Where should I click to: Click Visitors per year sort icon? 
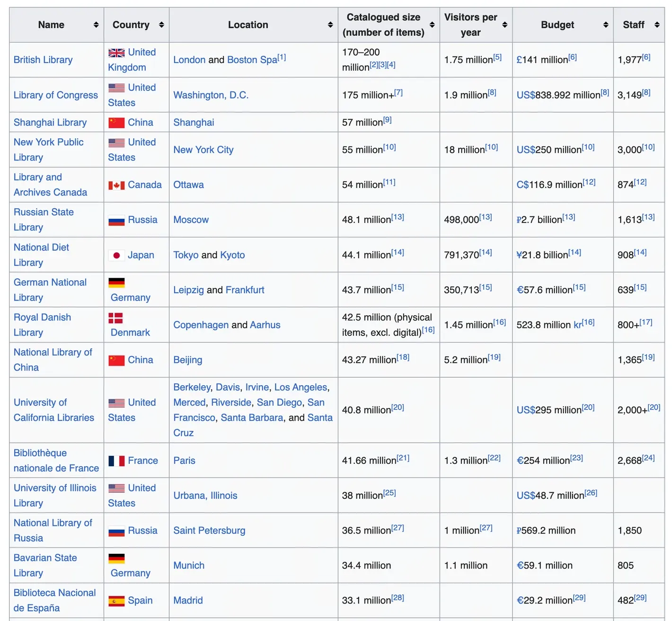coord(505,25)
